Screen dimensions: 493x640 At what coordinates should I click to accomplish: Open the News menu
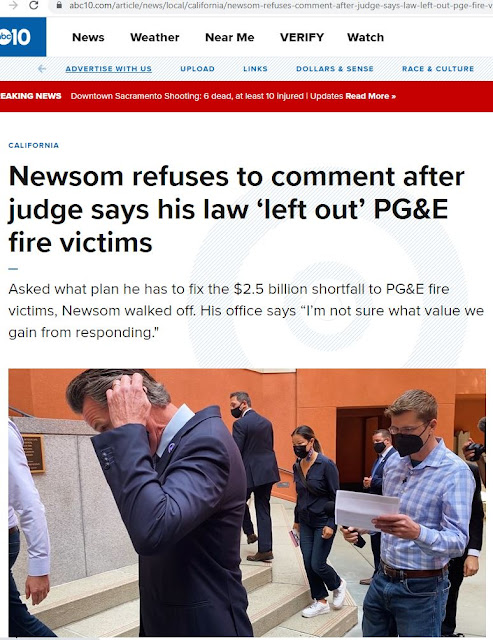tap(88, 37)
